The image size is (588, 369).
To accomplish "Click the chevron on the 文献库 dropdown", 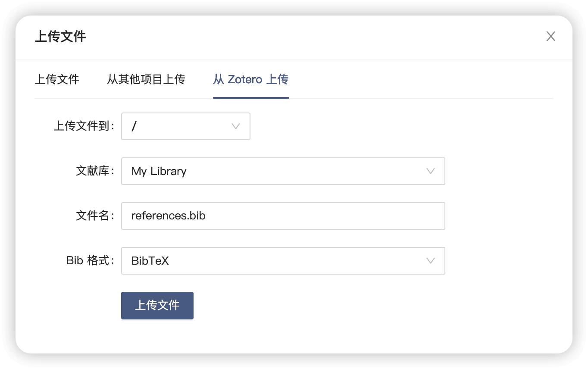I will point(430,171).
